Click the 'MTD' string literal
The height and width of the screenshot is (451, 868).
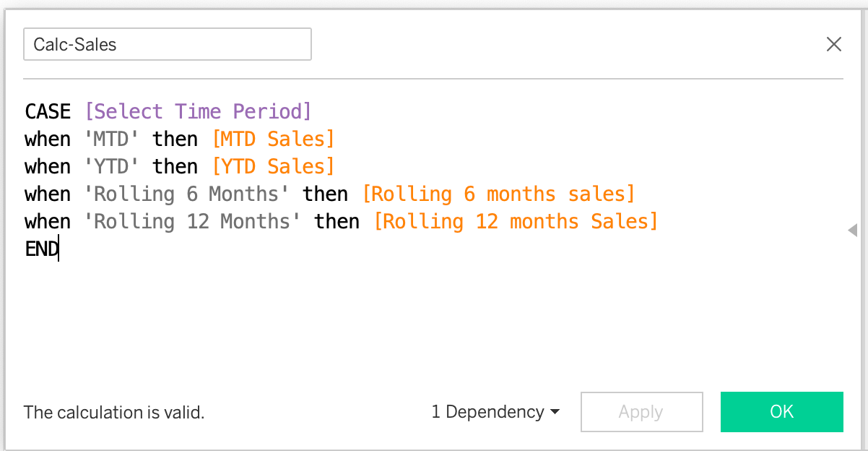tap(111, 138)
